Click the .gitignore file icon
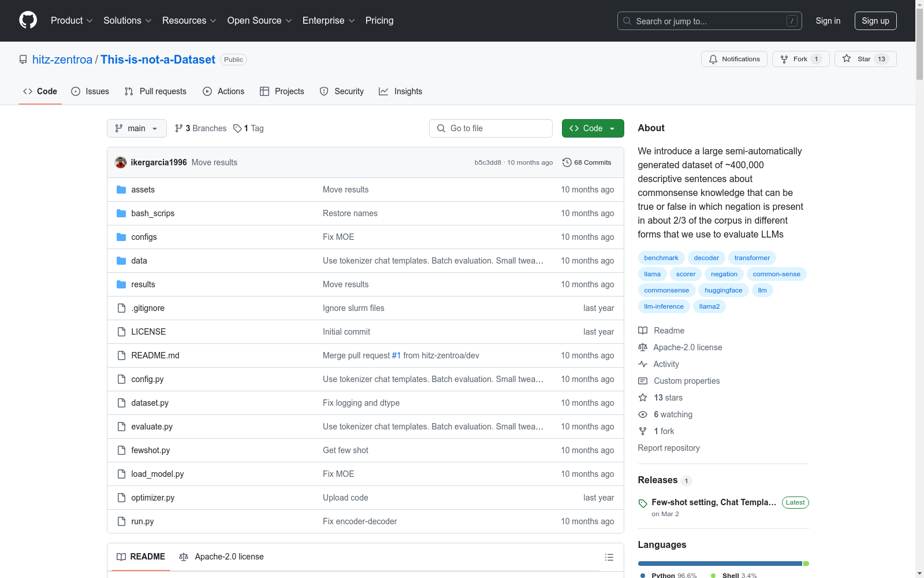 tap(121, 308)
